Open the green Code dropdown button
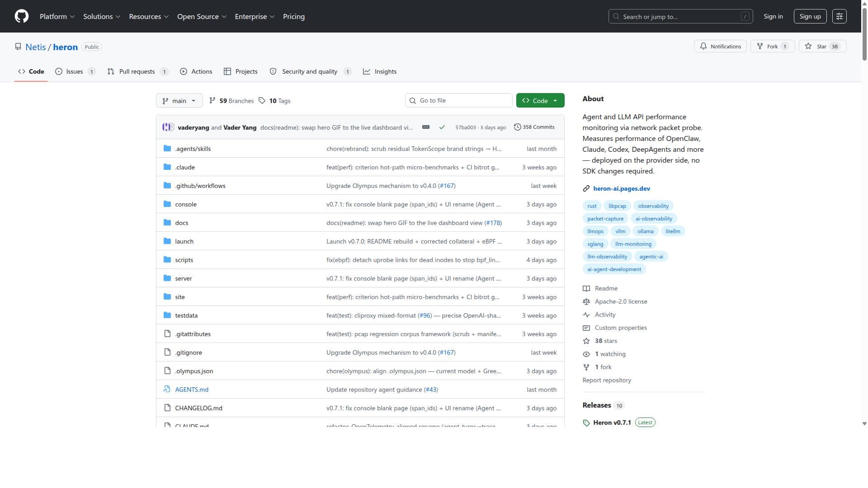868x488 pixels. click(x=540, y=101)
